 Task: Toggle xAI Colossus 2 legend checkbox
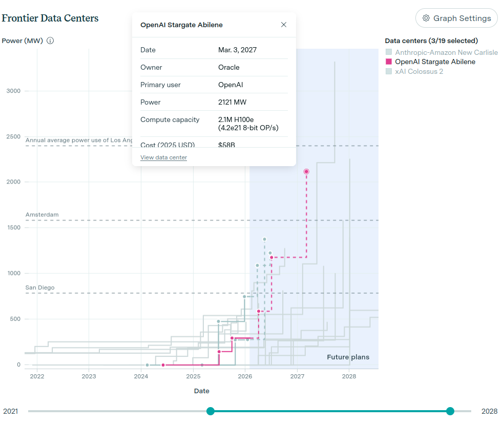(x=389, y=71)
